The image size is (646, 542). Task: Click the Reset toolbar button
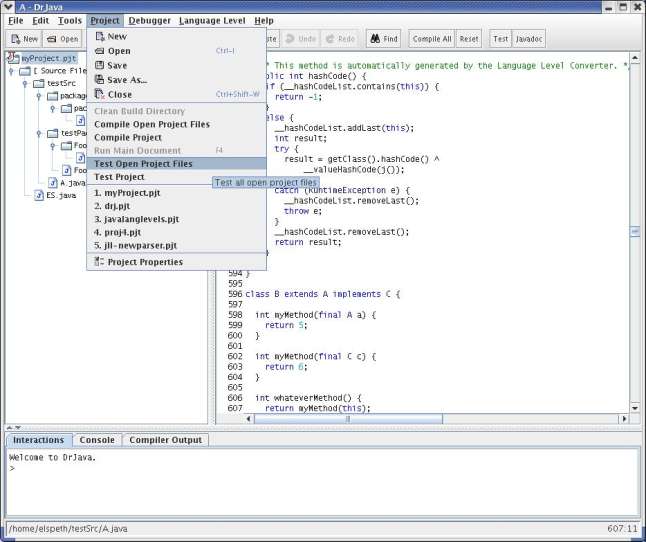(x=469, y=39)
